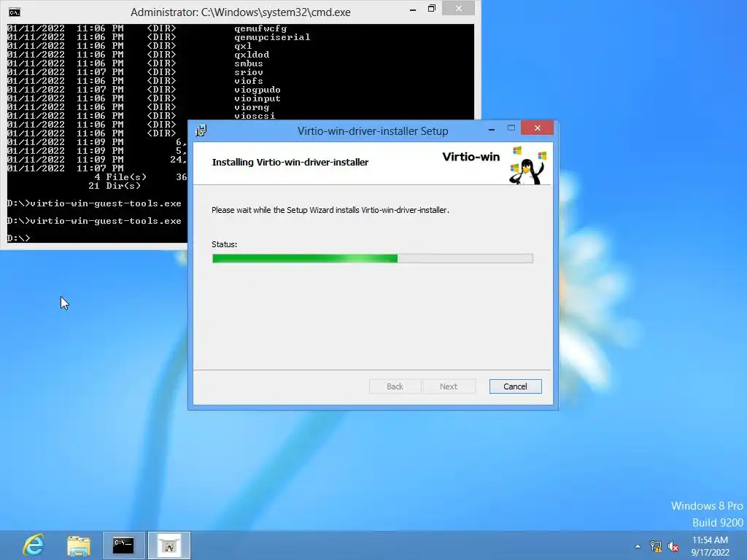Show hidden system tray icons
This screenshot has height=560, width=747.
click(x=638, y=546)
